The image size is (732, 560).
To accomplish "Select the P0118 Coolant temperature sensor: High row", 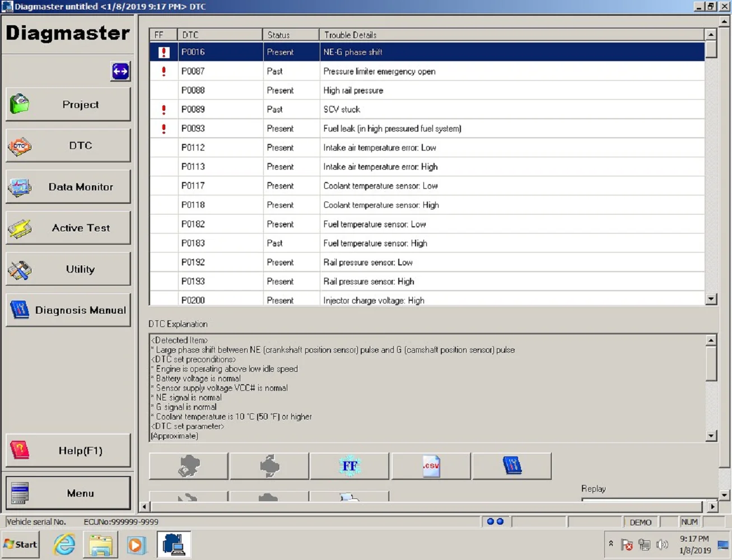I will [x=427, y=205].
